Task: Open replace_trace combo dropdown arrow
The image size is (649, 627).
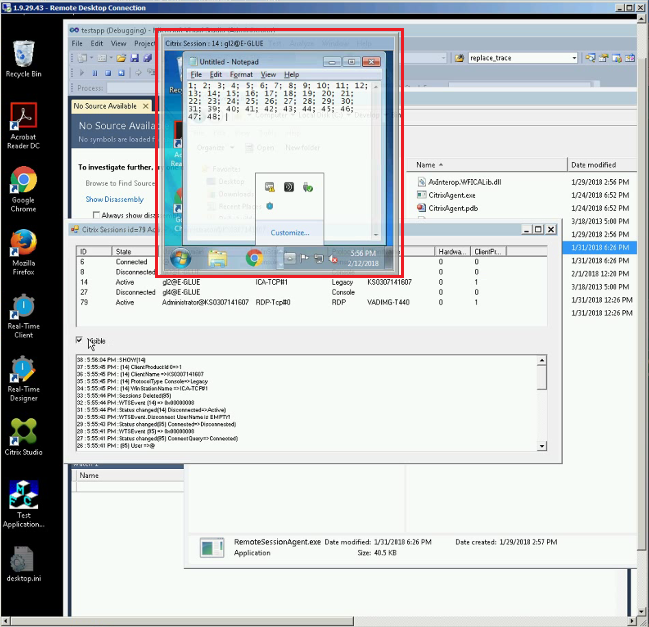Action: [x=574, y=58]
